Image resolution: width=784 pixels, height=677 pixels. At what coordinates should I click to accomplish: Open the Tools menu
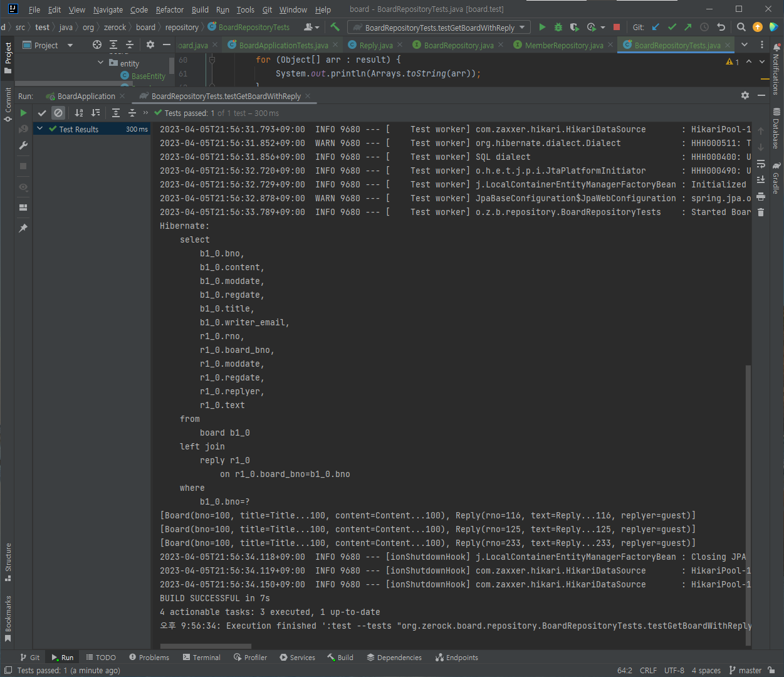pos(246,9)
